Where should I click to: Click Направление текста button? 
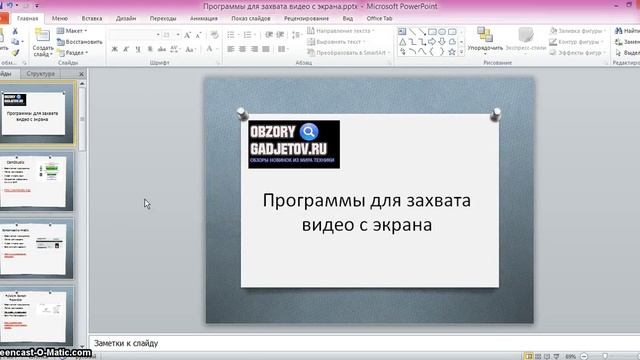coord(340,31)
